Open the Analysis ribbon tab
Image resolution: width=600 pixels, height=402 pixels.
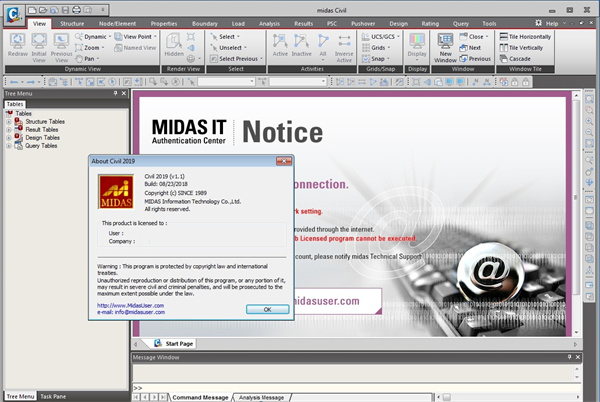[x=269, y=24]
